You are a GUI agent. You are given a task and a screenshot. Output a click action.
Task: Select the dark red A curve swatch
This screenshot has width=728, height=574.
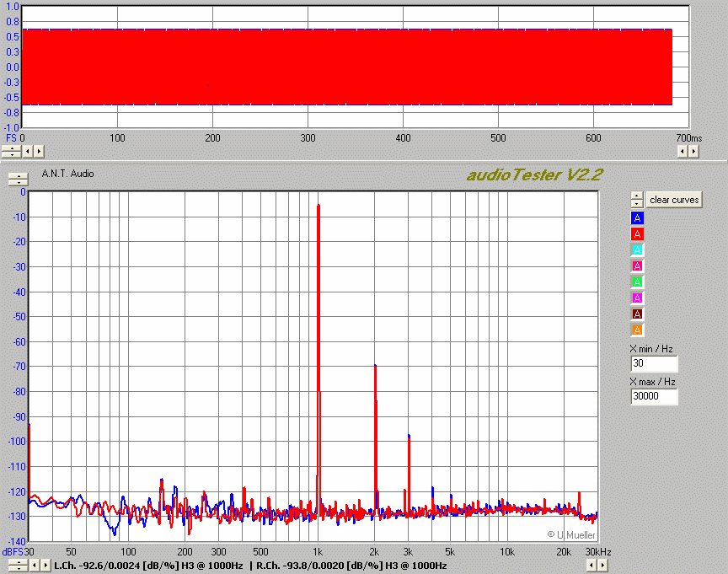pyautogui.click(x=637, y=314)
